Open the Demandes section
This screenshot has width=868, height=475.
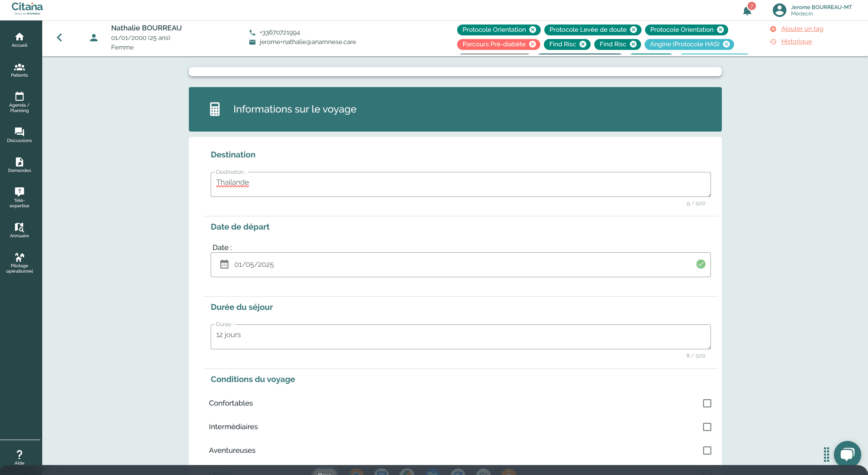(x=20, y=165)
